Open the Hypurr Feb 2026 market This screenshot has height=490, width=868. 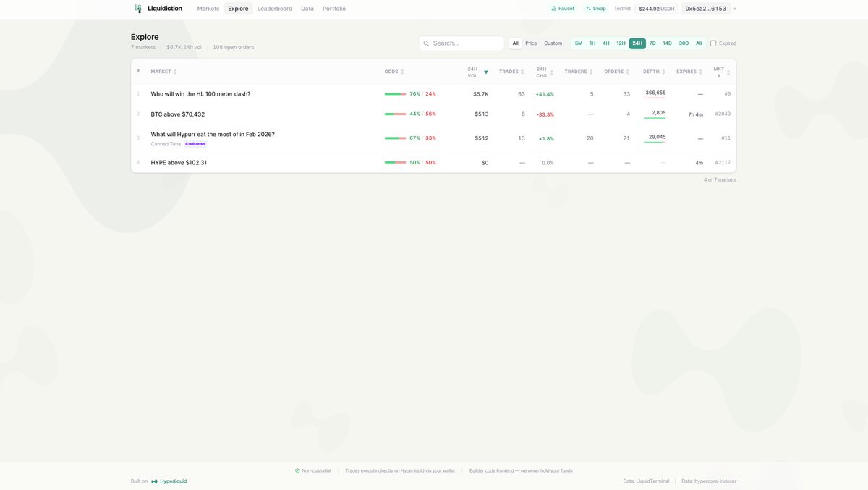tap(213, 135)
